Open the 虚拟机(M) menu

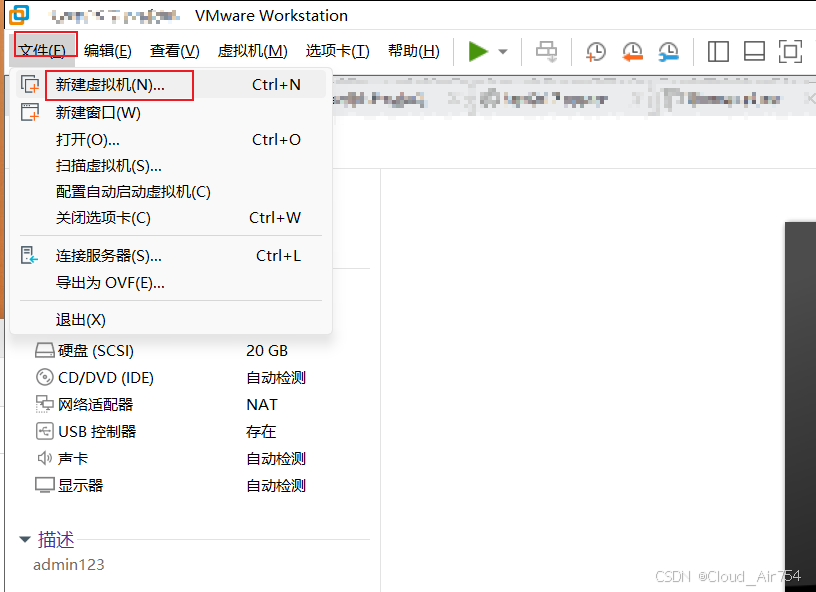[x=252, y=50]
